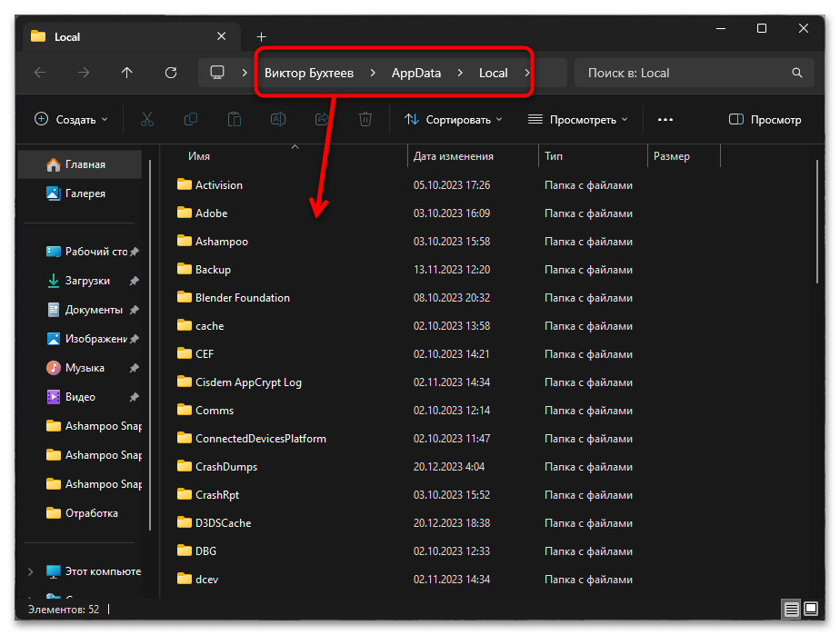Viewport: 840px width, 635px height.
Task: Go up one folder level
Action: [x=127, y=73]
